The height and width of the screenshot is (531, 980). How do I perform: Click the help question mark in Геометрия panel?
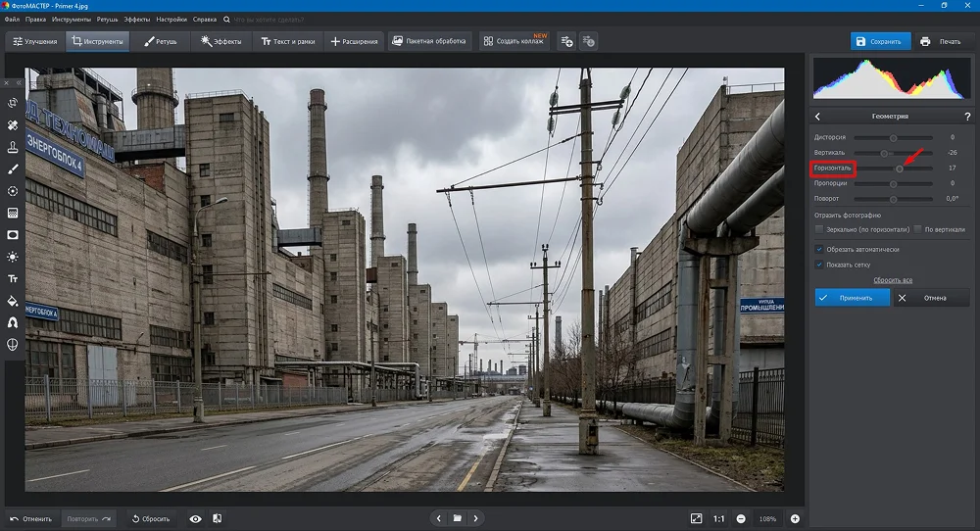967,117
